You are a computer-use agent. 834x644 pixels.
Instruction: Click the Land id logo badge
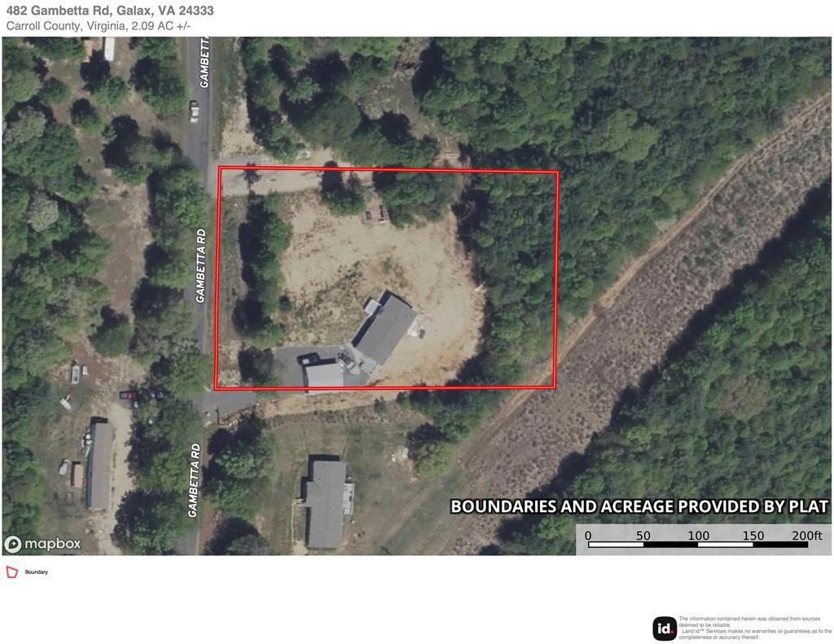[665, 629]
